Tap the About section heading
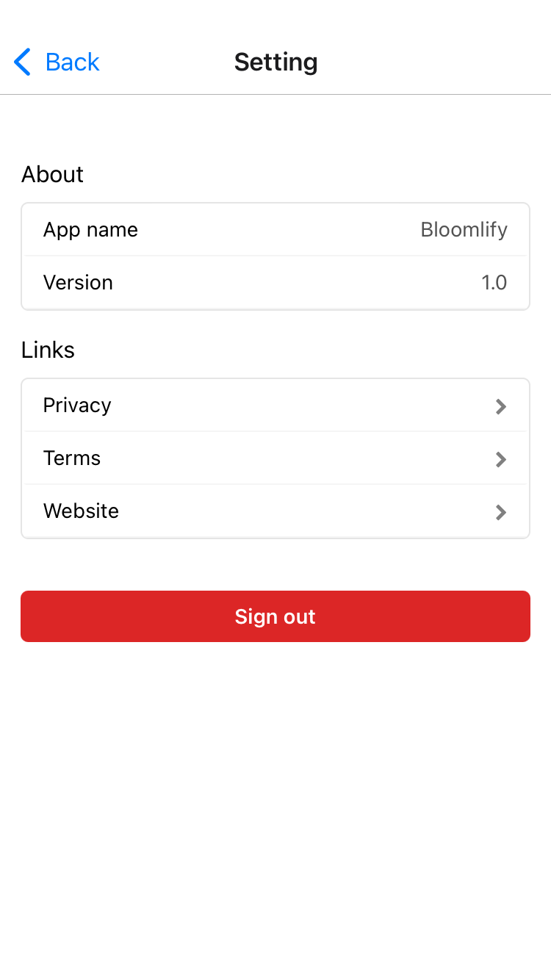 click(x=52, y=174)
